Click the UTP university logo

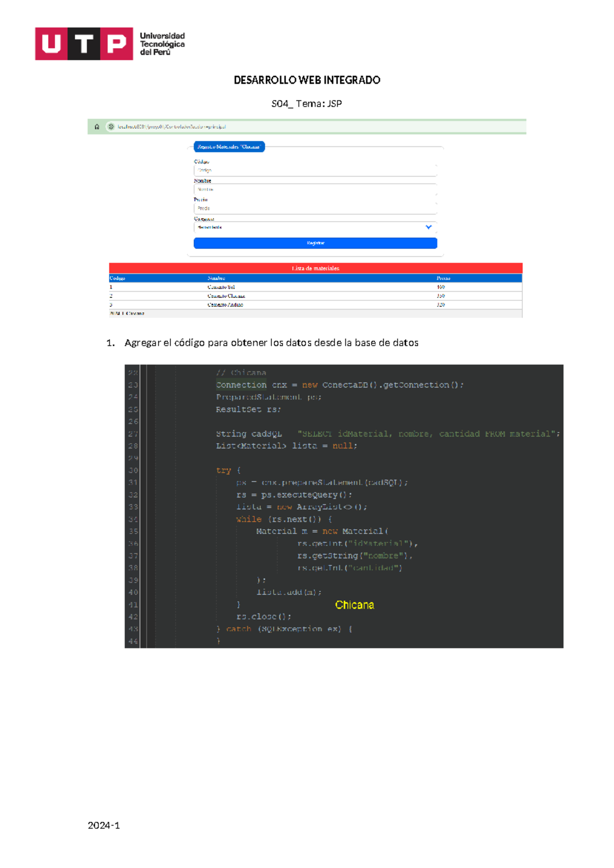pos(110,44)
